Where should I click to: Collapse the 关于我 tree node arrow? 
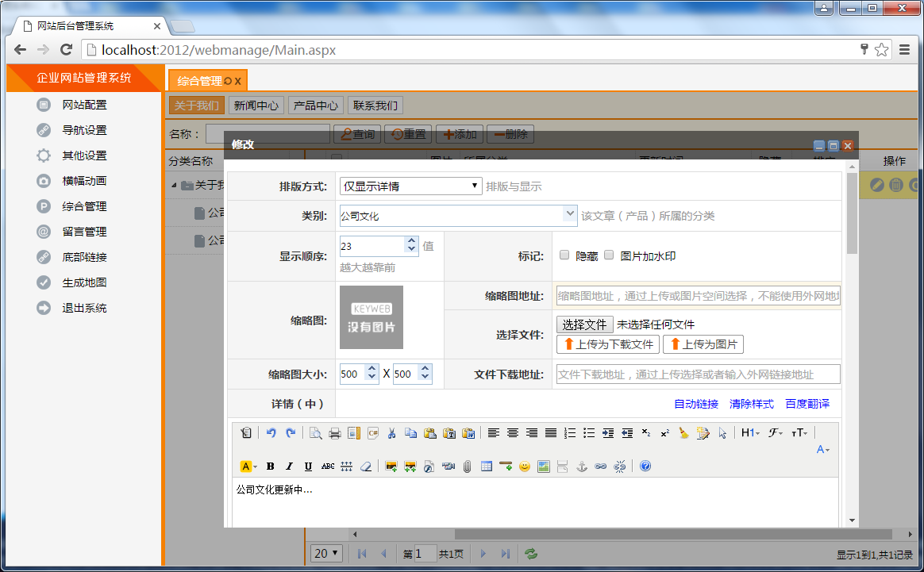pyautogui.click(x=174, y=186)
